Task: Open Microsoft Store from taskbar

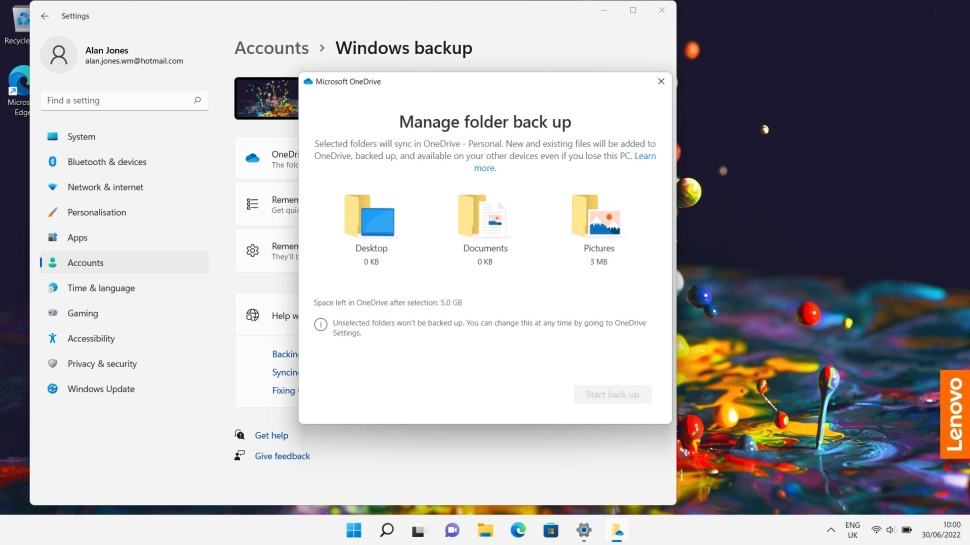Action: click(x=551, y=530)
